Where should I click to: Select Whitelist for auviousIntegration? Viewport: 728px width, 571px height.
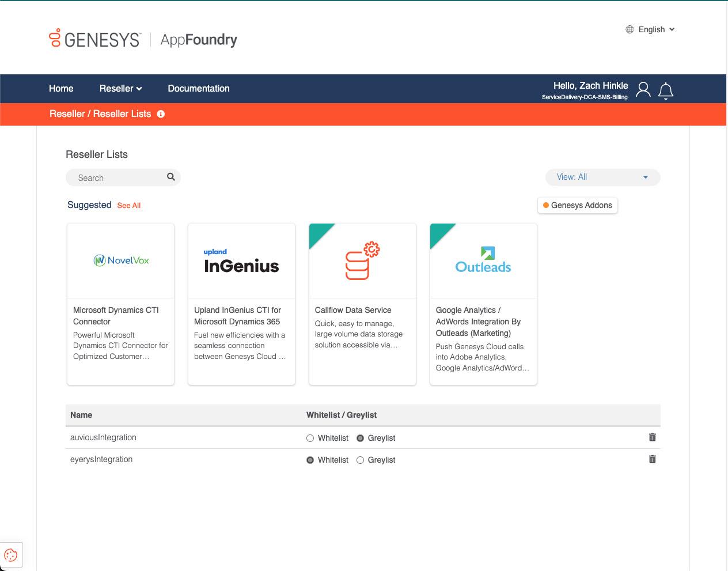pos(309,438)
